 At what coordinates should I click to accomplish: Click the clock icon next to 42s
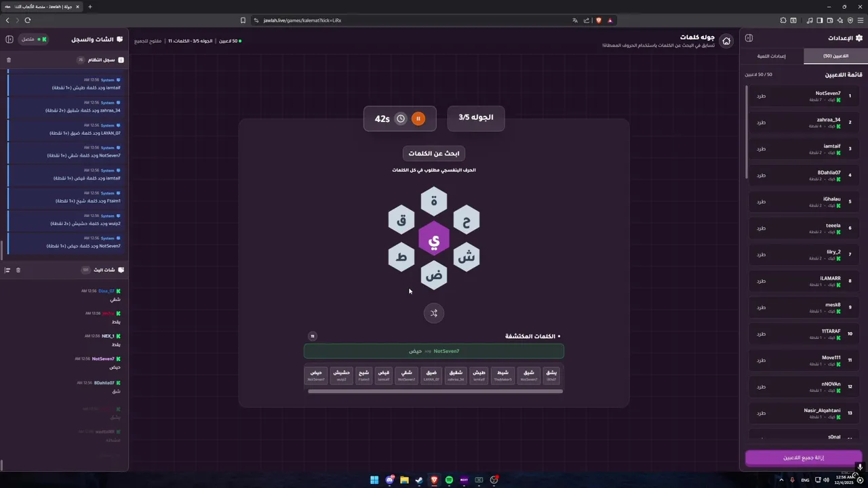[x=401, y=119]
